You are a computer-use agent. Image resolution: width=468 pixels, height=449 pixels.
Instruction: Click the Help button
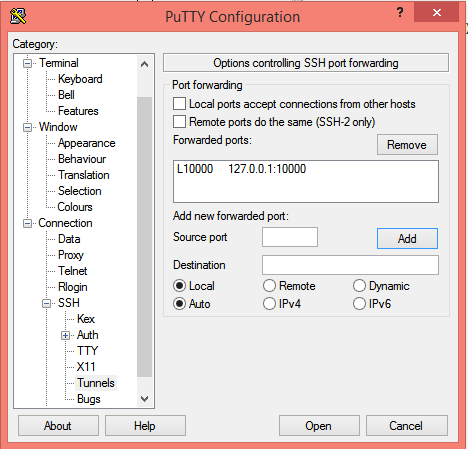(145, 426)
